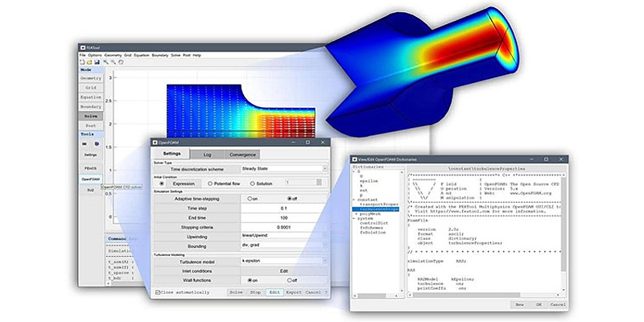
Task: Click the Solve button in OpenFOAM dialog
Action: coord(236,292)
